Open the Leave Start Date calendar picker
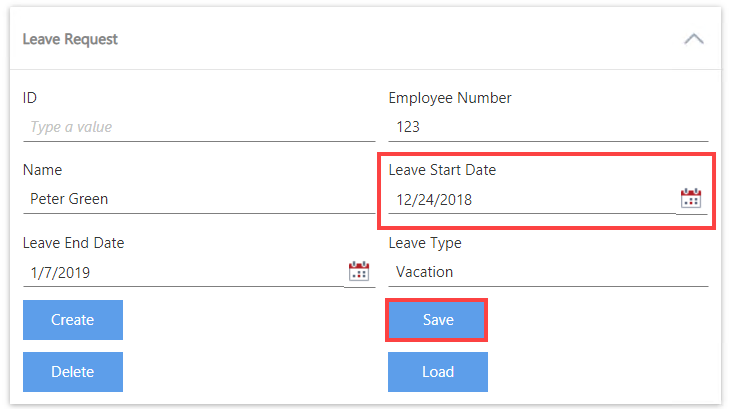The height and width of the screenshot is (409, 729). (x=691, y=198)
